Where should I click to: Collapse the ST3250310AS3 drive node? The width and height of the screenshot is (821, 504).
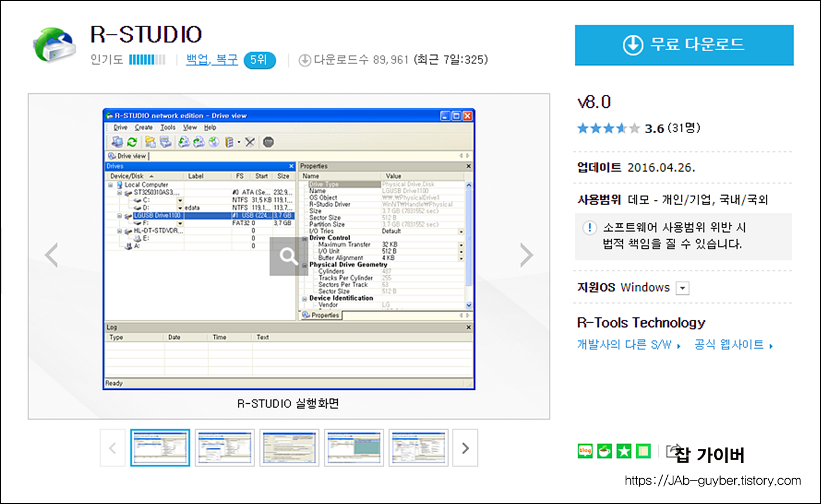[x=120, y=192]
